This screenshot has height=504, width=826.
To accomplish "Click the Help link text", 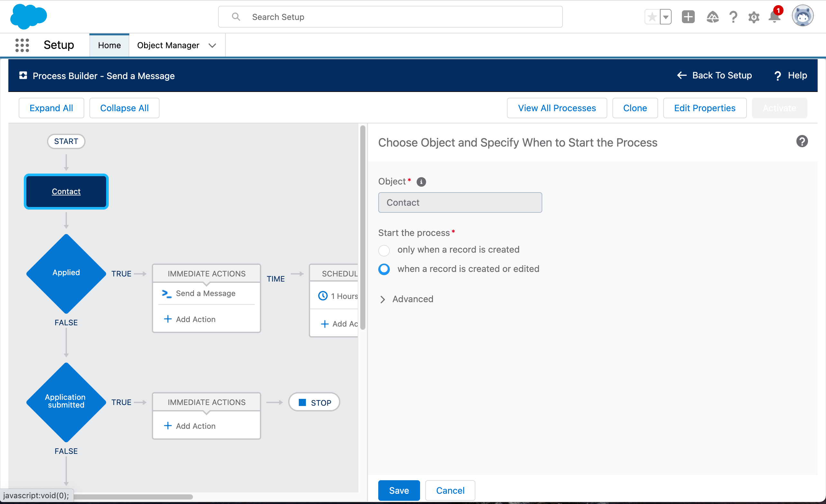I will (x=797, y=76).
